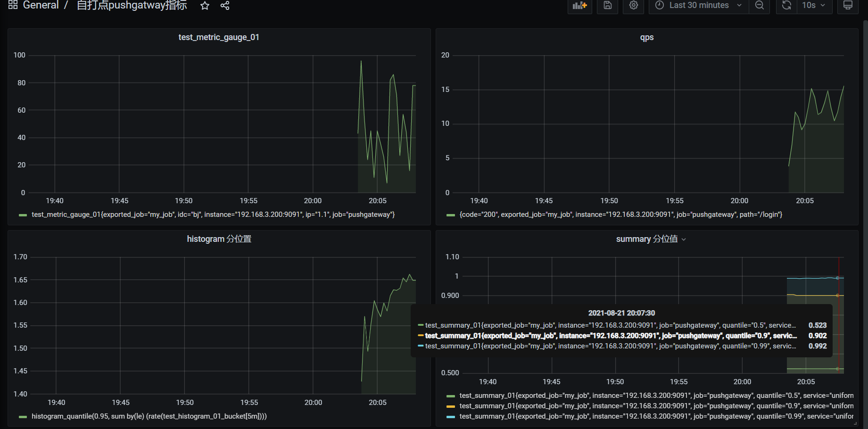868x429 pixels.
Task: Open the qps panel title menu
Action: point(646,37)
